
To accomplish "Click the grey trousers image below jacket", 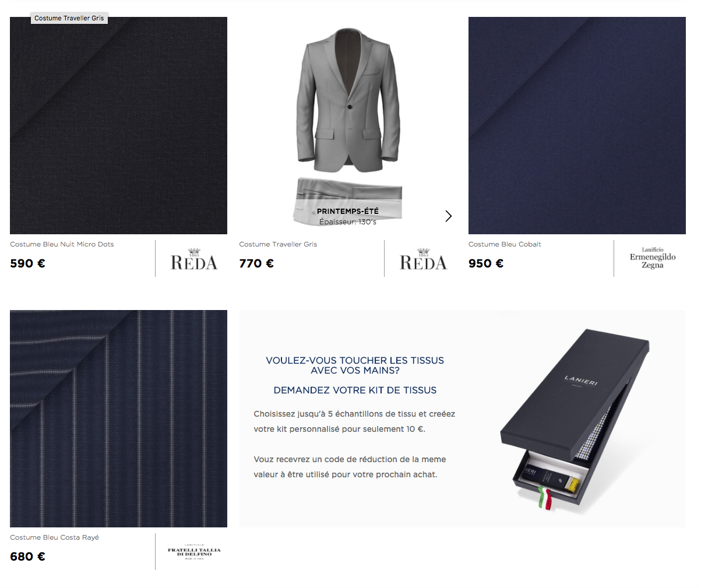I will pos(348,199).
